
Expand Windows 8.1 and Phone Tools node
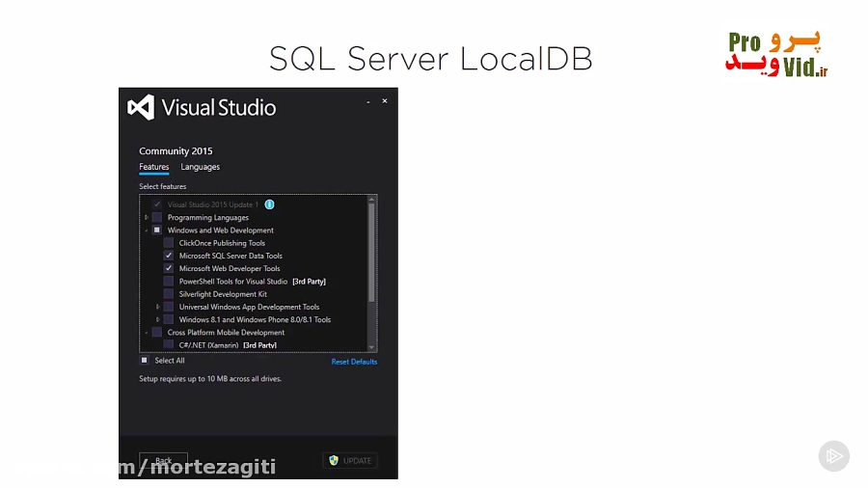pyautogui.click(x=158, y=319)
